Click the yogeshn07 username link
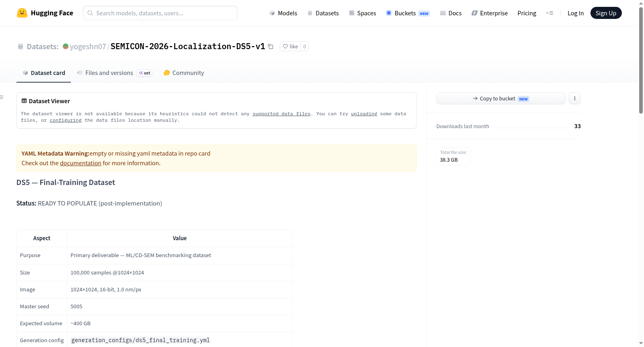 tap(88, 46)
